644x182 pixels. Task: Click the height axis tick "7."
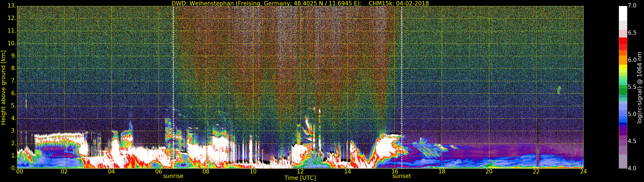[x=14, y=81]
